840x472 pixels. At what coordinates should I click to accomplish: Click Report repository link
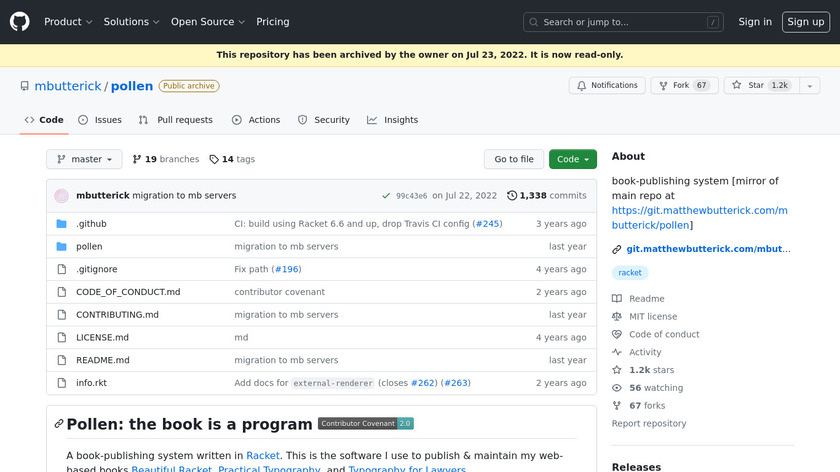(x=649, y=423)
